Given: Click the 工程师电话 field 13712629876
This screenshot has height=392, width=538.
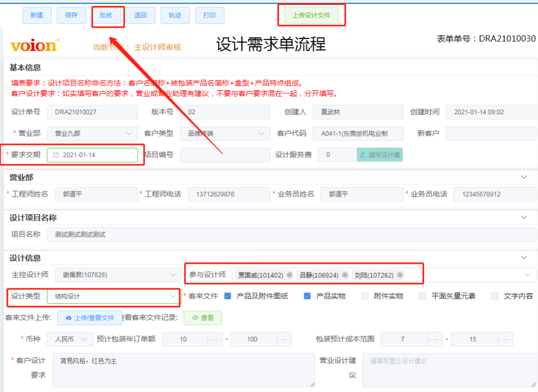Looking at the screenshot, I should (x=229, y=194).
